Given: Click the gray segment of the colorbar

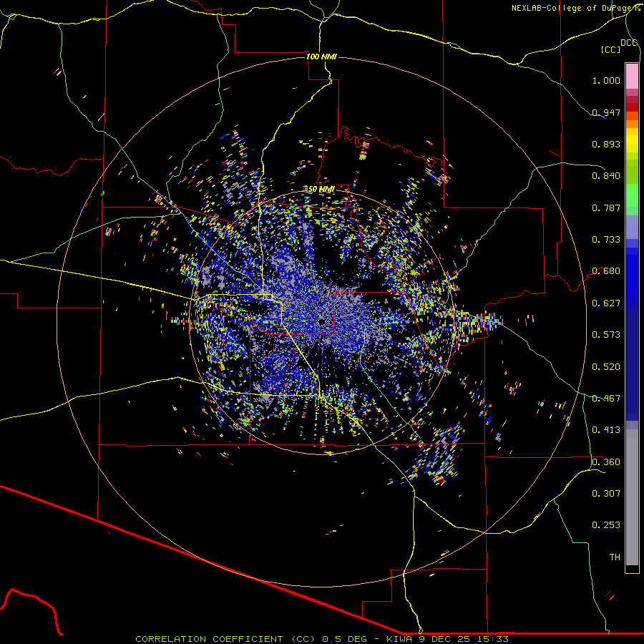Looking at the screenshot, I should 632,497.
